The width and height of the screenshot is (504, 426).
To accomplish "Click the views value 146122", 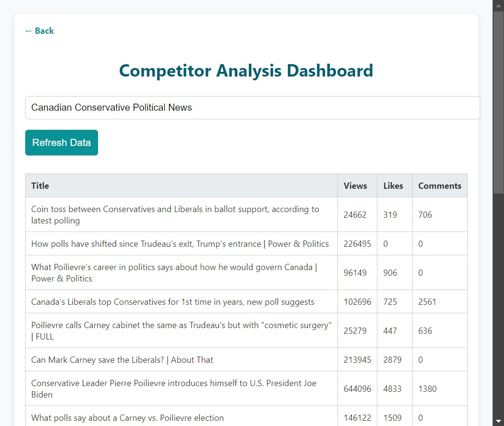I will [x=357, y=417].
